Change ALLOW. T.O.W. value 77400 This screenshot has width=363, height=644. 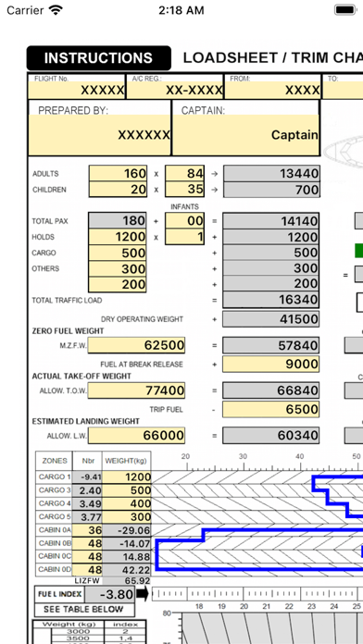(x=136, y=390)
